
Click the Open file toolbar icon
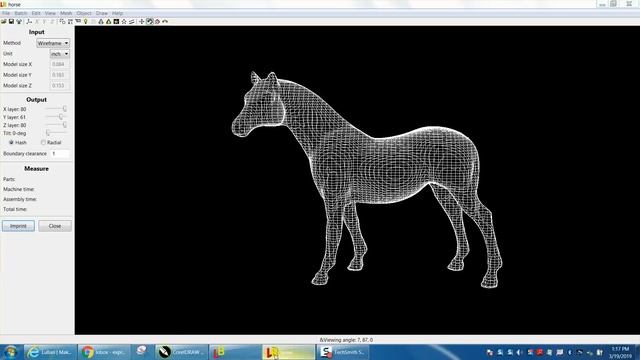point(3,21)
